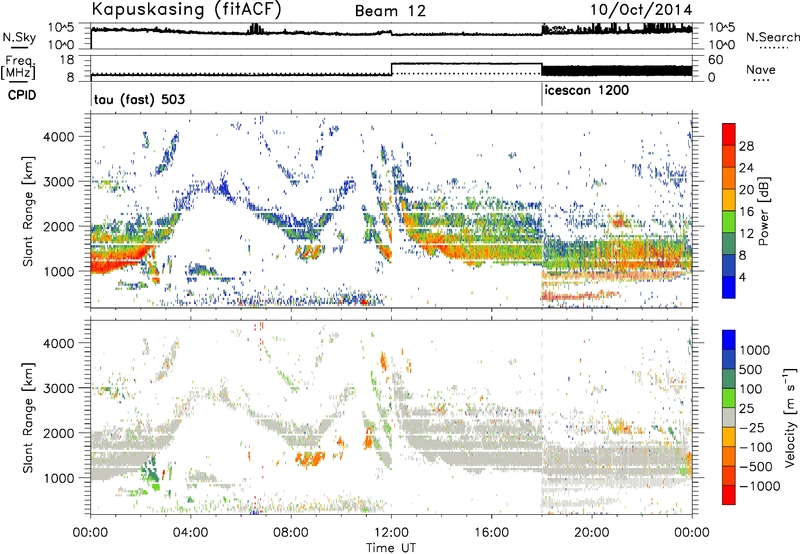Viewport: 800px width, 554px height.
Task: Click the Nave legend label
Action: (x=761, y=69)
